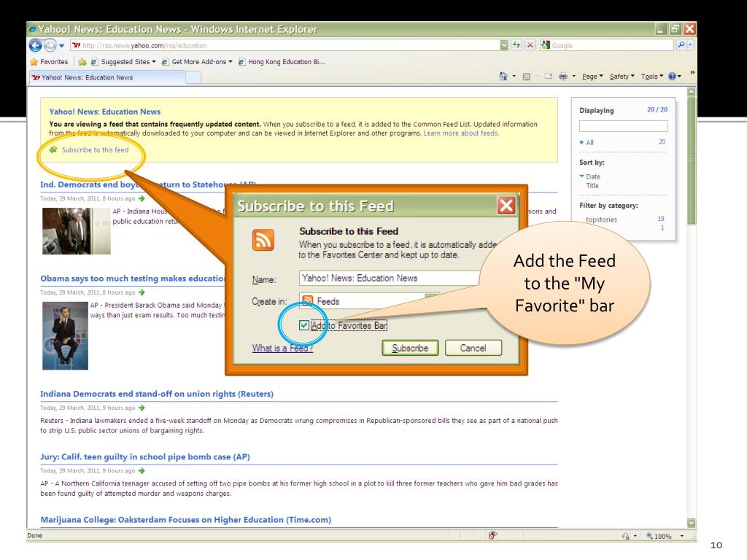Open Obama says too much testing headline
Viewport: 747px width, 560px height.
tap(133, 278)
